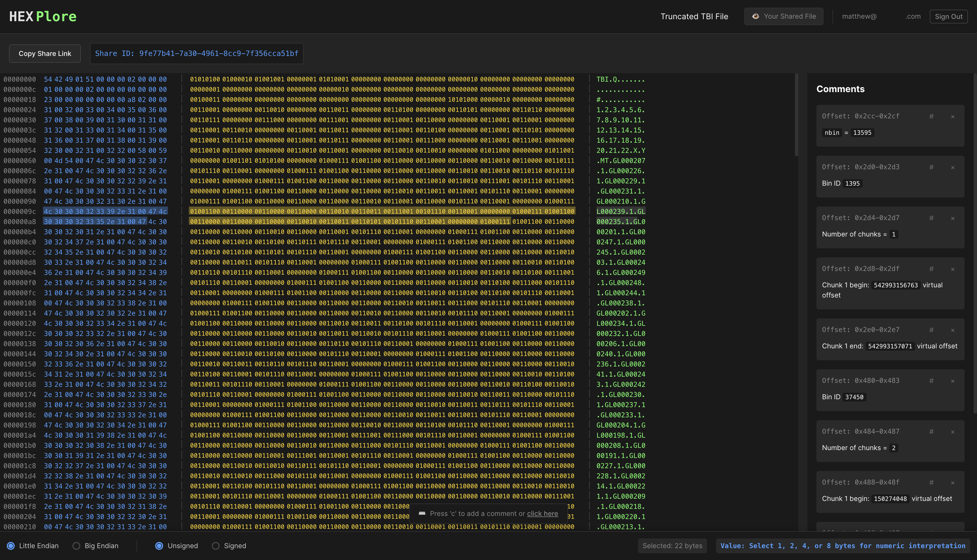Follow the 'click here' add comment link

(x=542, y=513)
